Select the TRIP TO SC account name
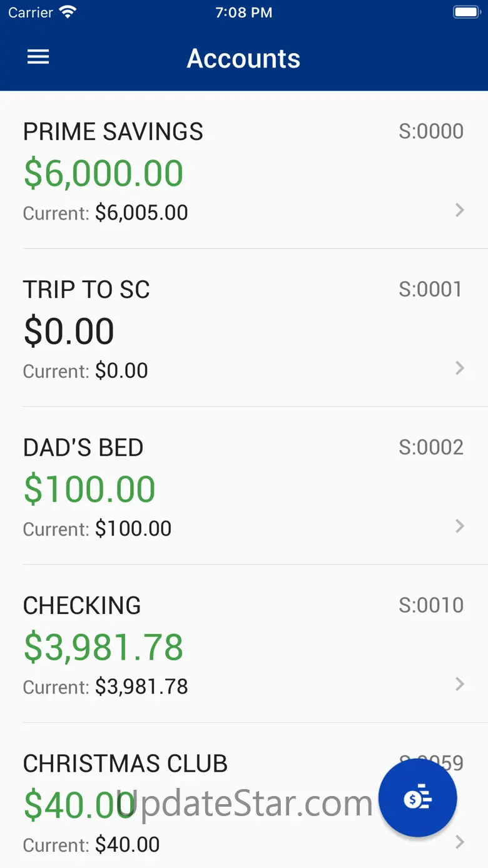 click(x=86, y=290)
